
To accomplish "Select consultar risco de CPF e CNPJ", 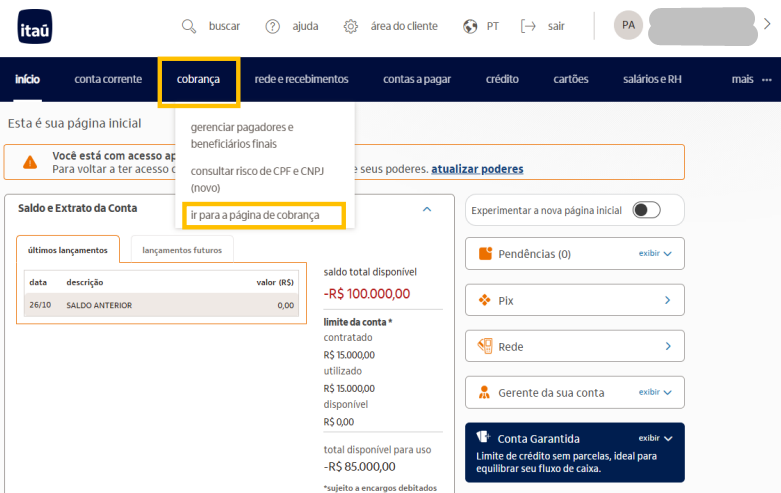I will tap(257, 179).
